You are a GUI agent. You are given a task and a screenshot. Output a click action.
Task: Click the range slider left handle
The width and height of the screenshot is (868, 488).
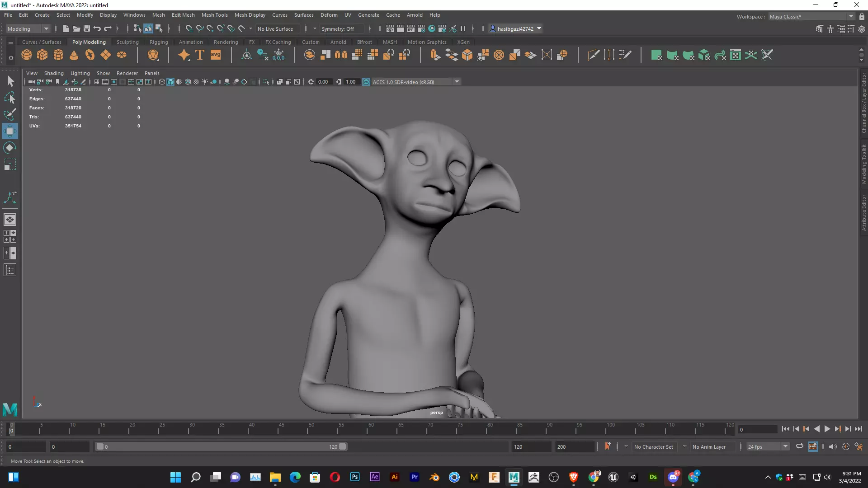[100, 446]
